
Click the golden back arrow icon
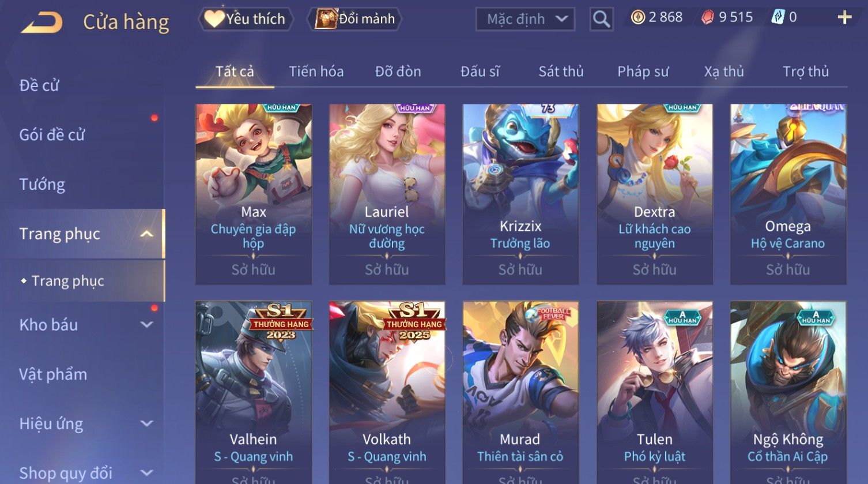[42, 23]
